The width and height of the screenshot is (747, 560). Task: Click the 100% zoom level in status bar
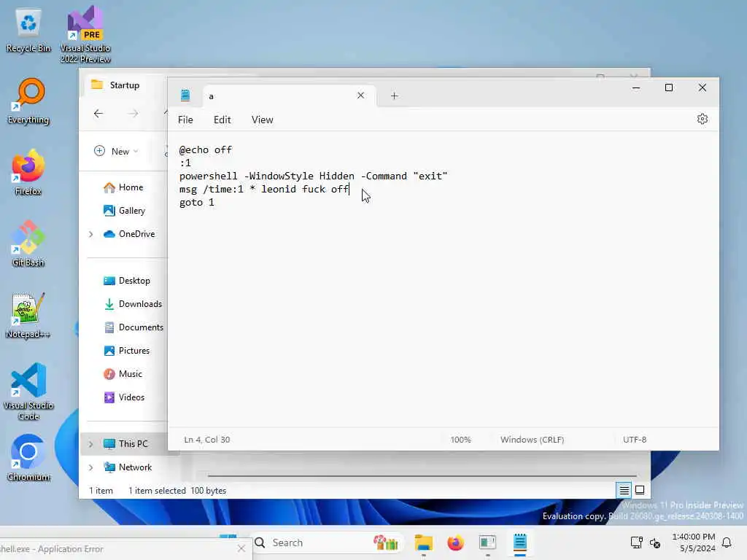[461, 440]
